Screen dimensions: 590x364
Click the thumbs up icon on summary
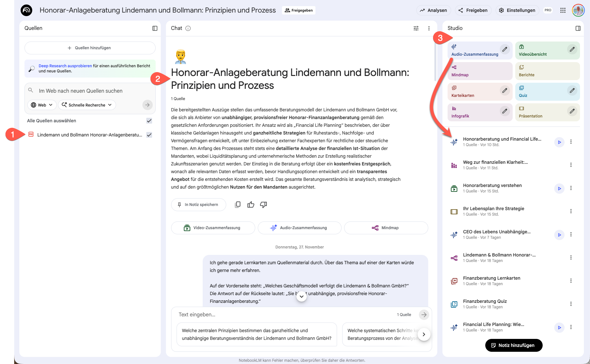(x=251, y=205)
